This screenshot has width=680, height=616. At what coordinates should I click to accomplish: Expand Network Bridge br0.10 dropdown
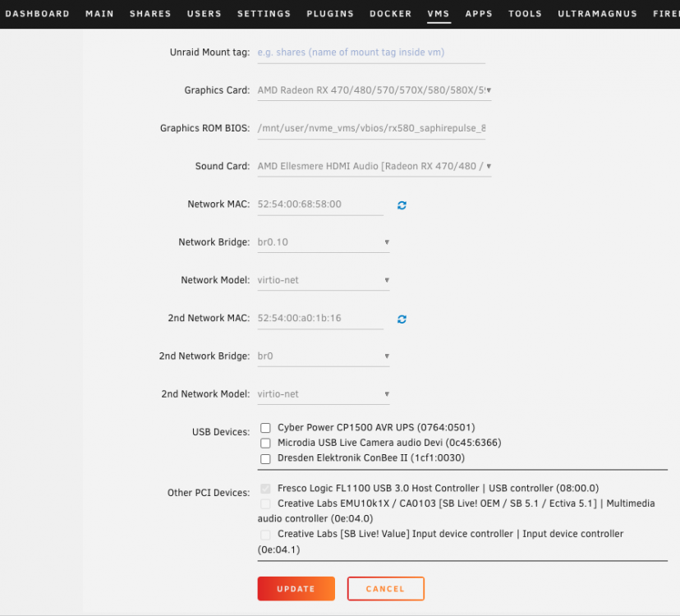(x=324, y=242)
